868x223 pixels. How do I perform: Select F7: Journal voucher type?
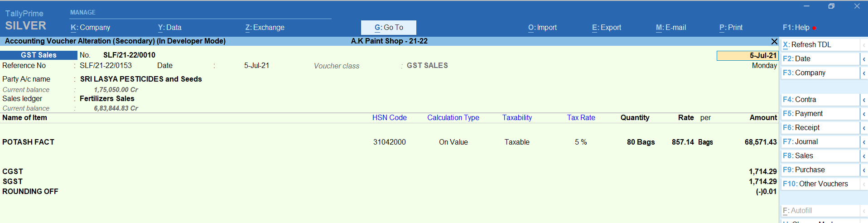(x=820, y=141)
